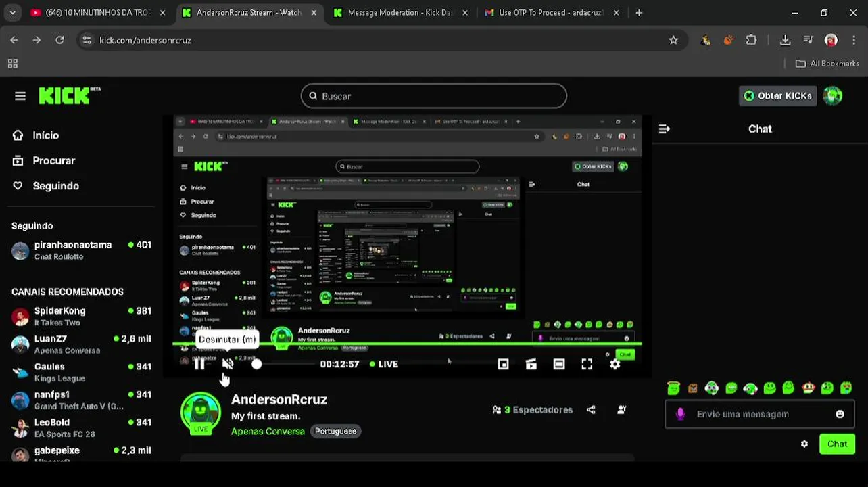Toggle picture-in-picture mode in player
This screenshot has height=487, width=868.
pos(503,364)
